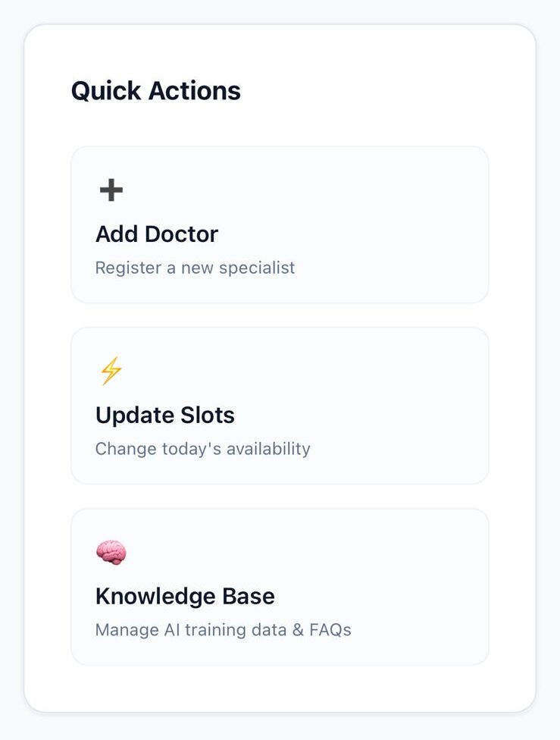Click the lightning bolt icon

[x=111, y=372]
